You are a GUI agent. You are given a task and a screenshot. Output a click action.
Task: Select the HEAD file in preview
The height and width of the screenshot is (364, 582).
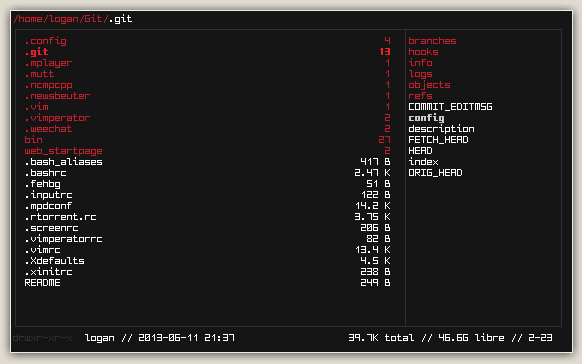(x=420, y=151)
